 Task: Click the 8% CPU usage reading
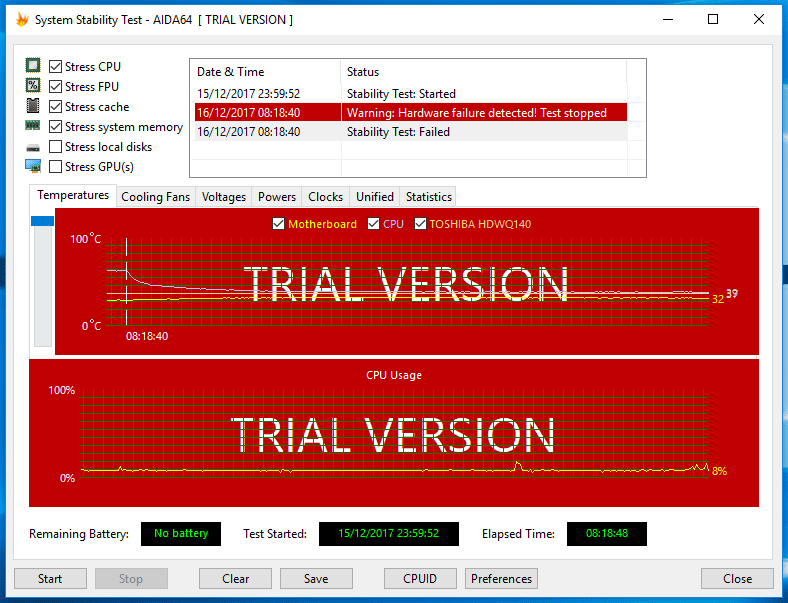coord(719,471)
